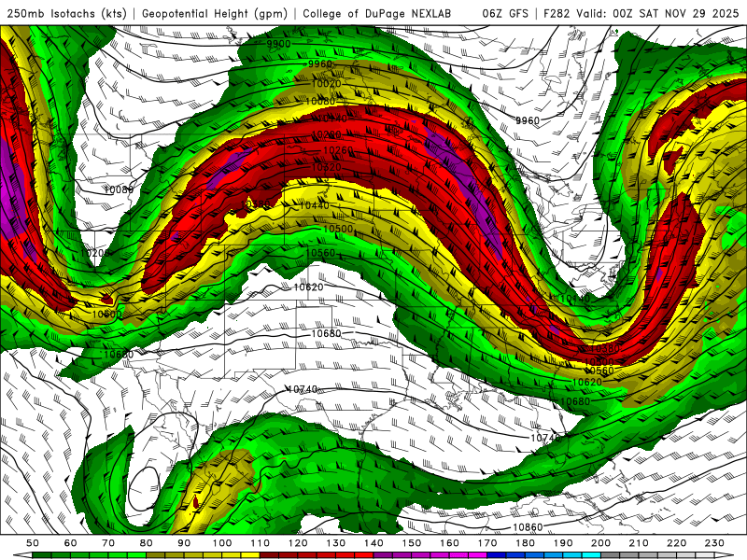747x560 pixels.
Task: Click the 120 kts colorbar label
Action: pos(298,543)
